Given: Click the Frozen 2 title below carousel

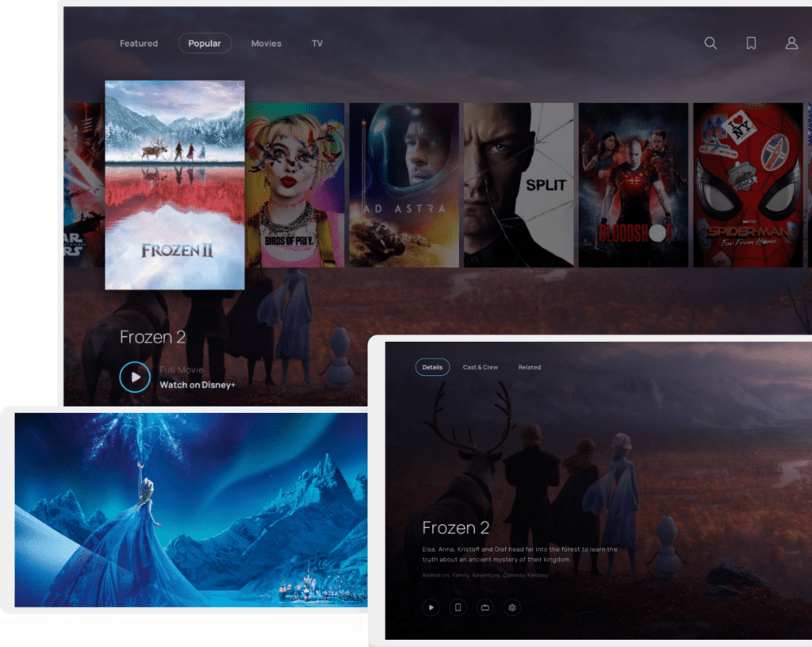Looking at the screenshot, I should coord(152,337).
